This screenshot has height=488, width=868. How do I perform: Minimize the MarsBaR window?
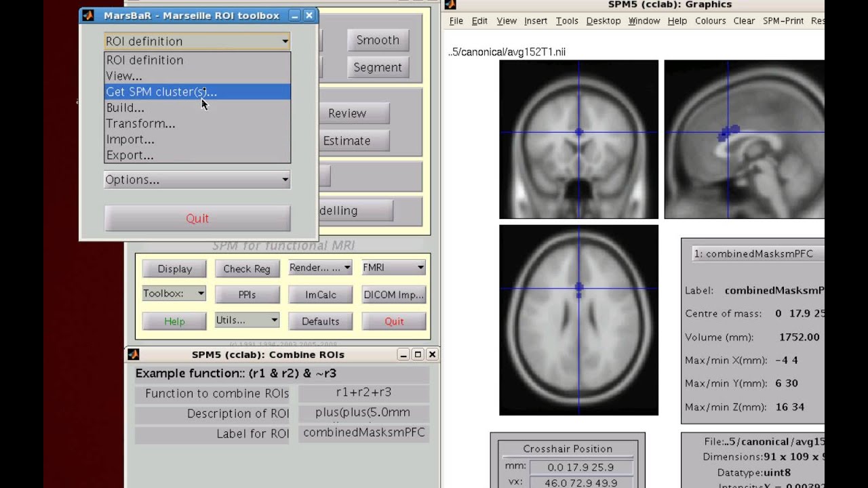click(294, 16)
